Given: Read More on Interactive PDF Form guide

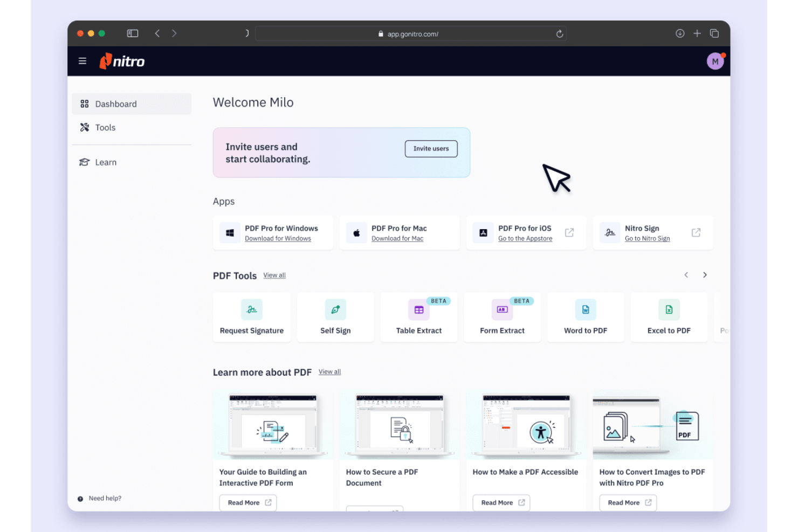Looking at the screenshot, I should [x=248, y=503].
